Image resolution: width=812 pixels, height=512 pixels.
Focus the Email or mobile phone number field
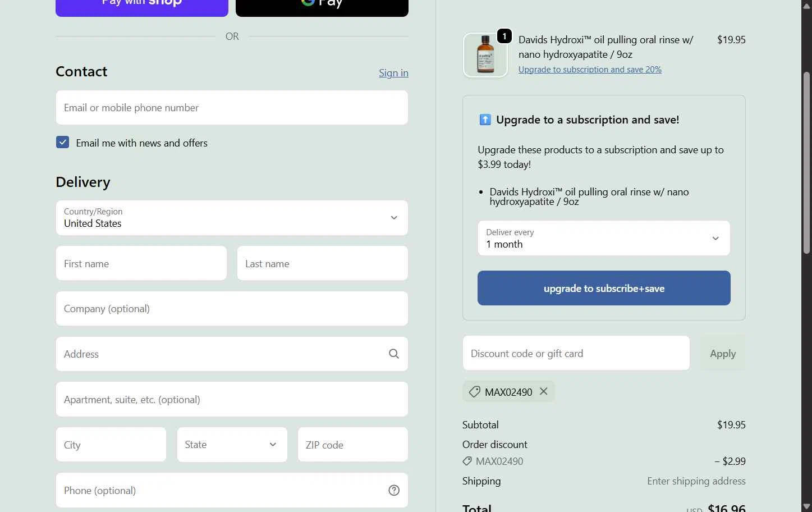[x=232, y=108]
